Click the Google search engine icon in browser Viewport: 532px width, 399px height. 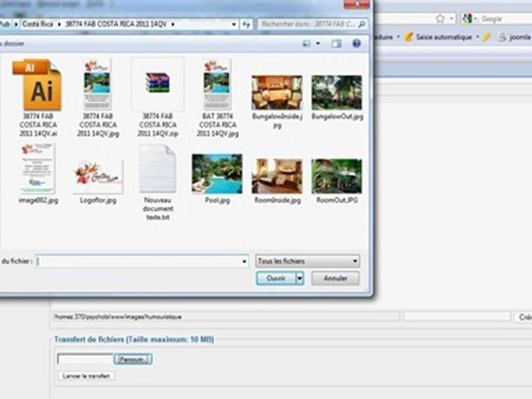[468, 19]
